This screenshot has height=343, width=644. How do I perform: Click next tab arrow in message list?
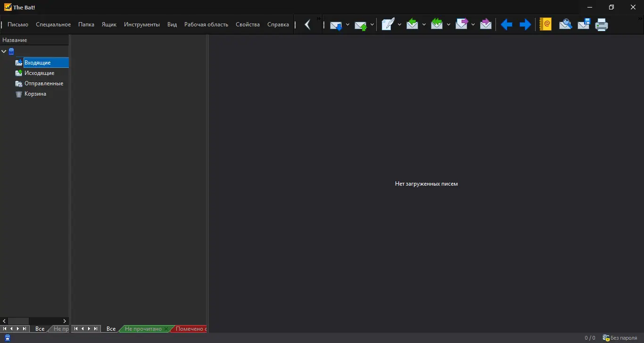coord(89,329)
